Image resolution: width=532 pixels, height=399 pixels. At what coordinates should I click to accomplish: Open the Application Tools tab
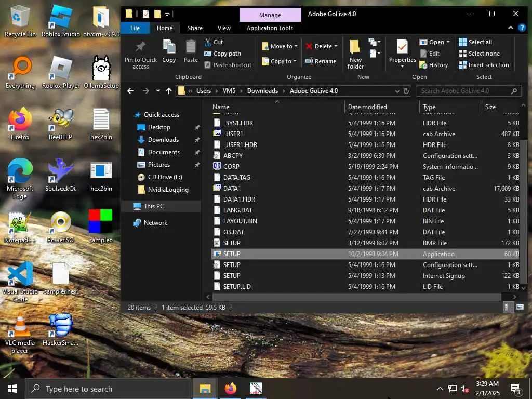coord(270,28)
